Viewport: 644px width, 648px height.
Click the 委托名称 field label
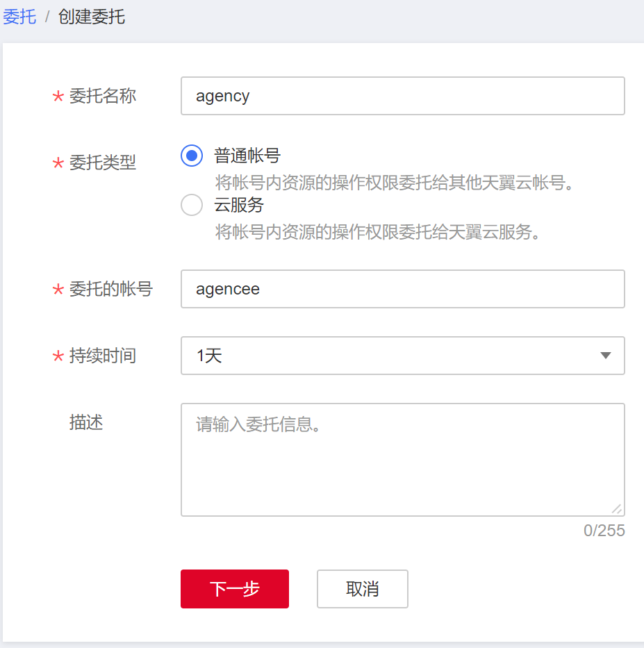pyautogui.click(x=103, y=96)
